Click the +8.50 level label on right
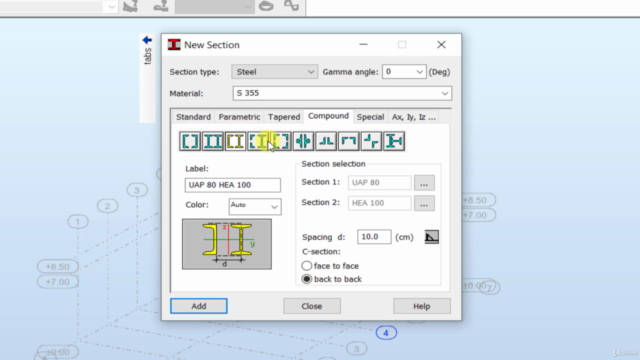 coord(478,200)
